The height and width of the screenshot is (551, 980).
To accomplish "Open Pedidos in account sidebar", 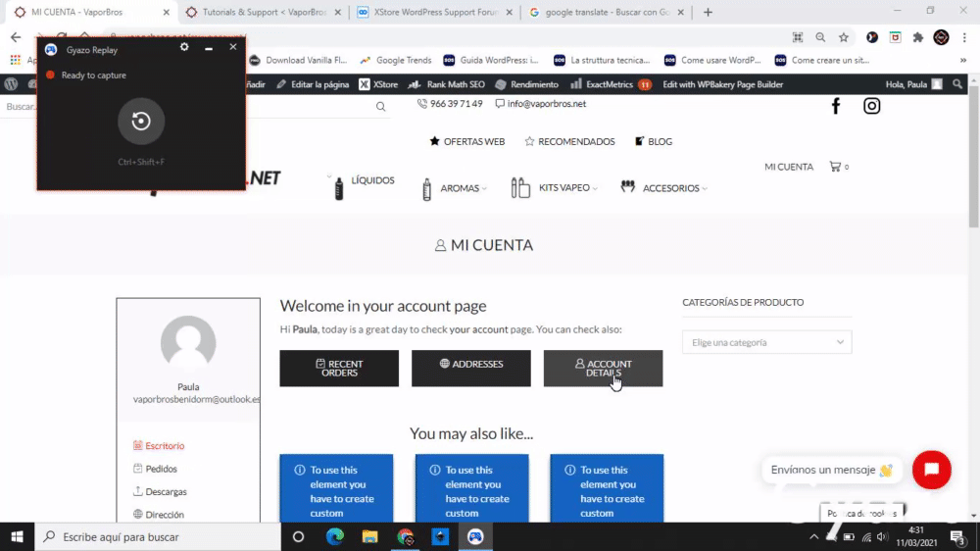I will pyautogui.click(x=155, y=469).
